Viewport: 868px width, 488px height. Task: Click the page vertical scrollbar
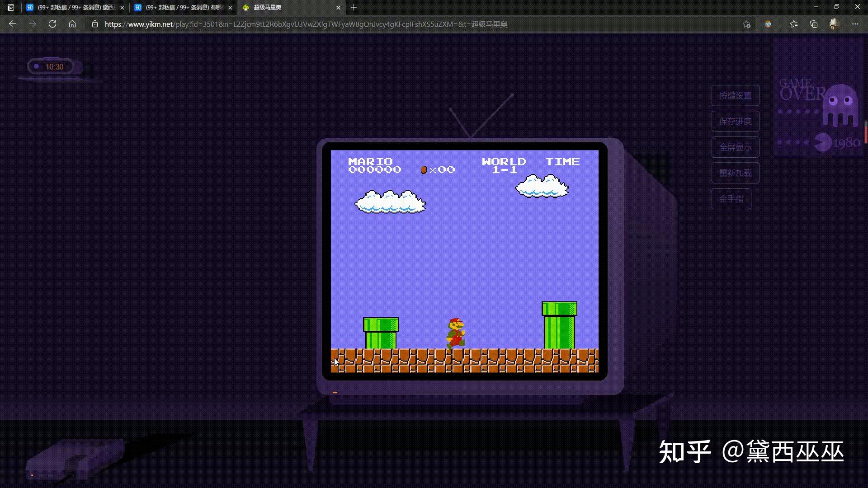pyautogui.click(x=866, y=132)
